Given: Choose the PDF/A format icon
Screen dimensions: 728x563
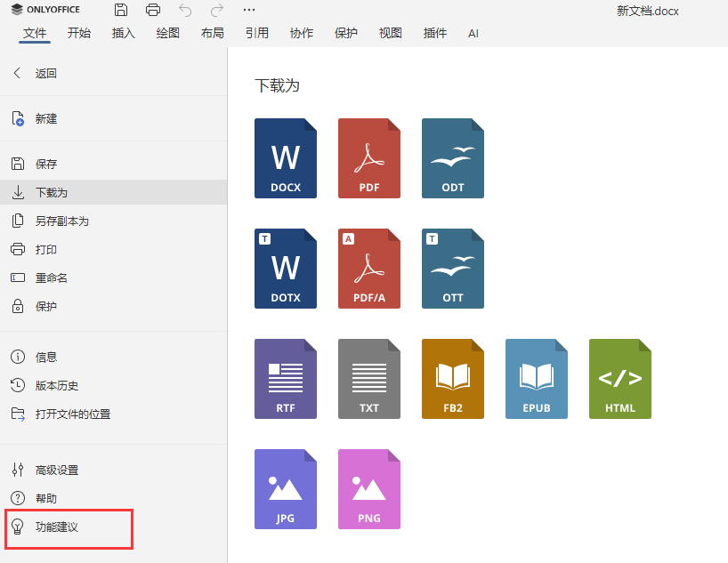Looking at the screenshot, I should click(369, 269).
